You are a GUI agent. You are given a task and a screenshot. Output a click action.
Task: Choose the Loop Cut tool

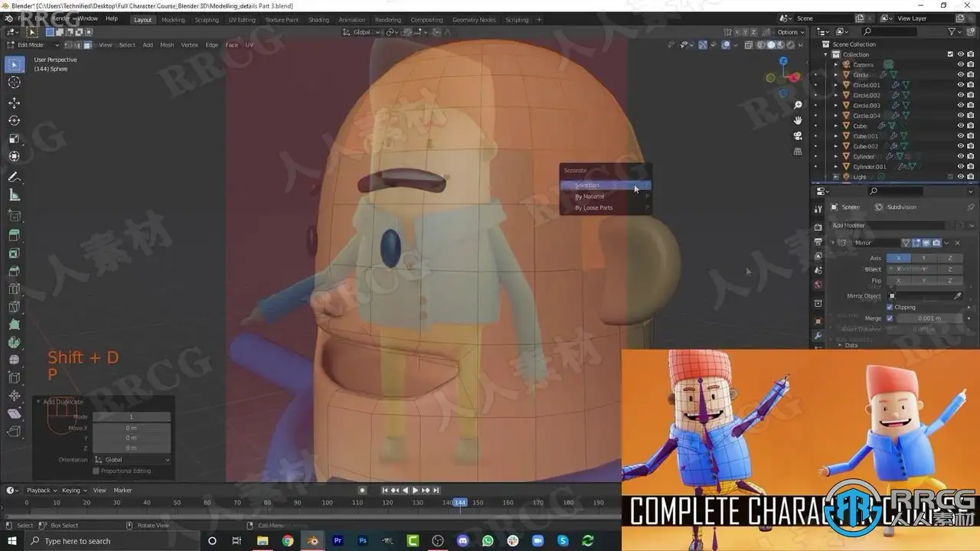coord(15,289)
